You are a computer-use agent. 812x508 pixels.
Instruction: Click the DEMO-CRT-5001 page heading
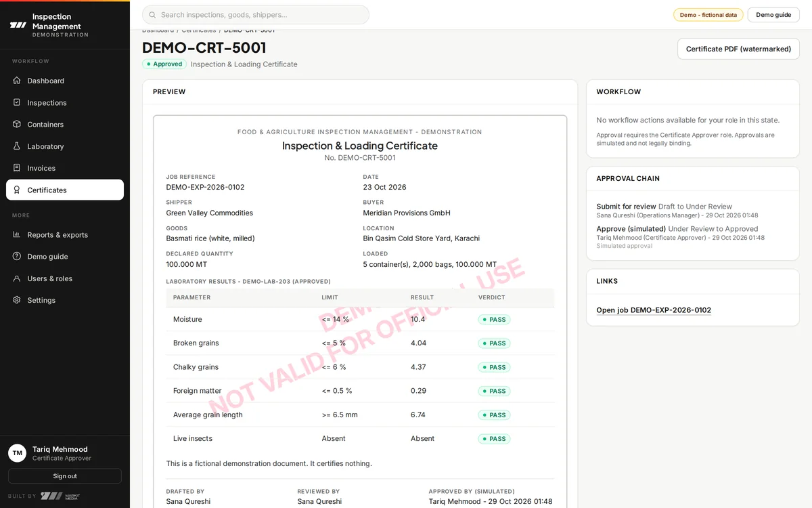(204, 47)
